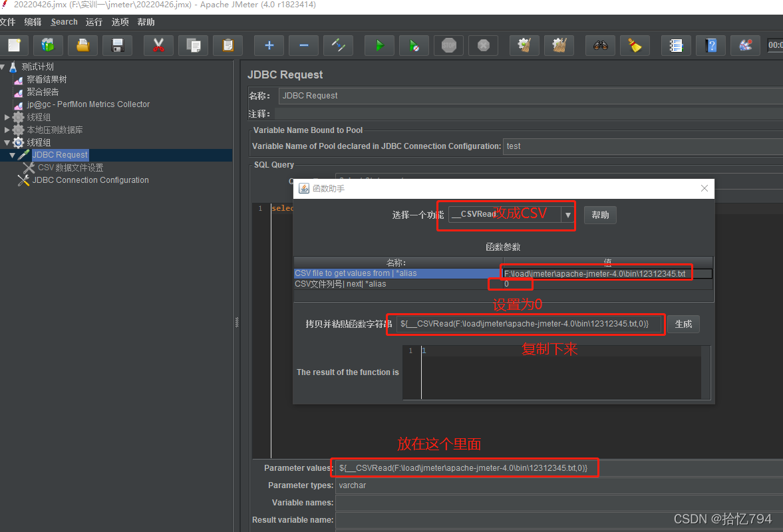The height and width of the screenshot is (532, 783).
Task: Click the Result variable name field
Action: point(559,520)
